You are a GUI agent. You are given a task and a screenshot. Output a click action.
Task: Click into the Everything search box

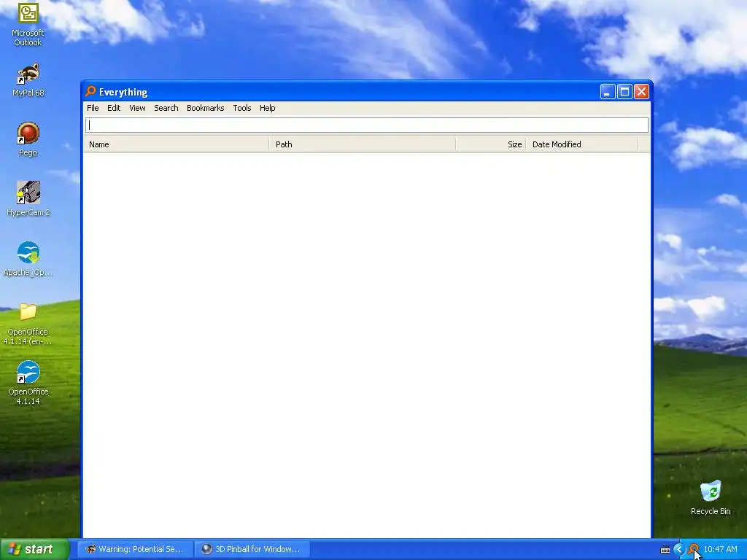tap(367, 125)
